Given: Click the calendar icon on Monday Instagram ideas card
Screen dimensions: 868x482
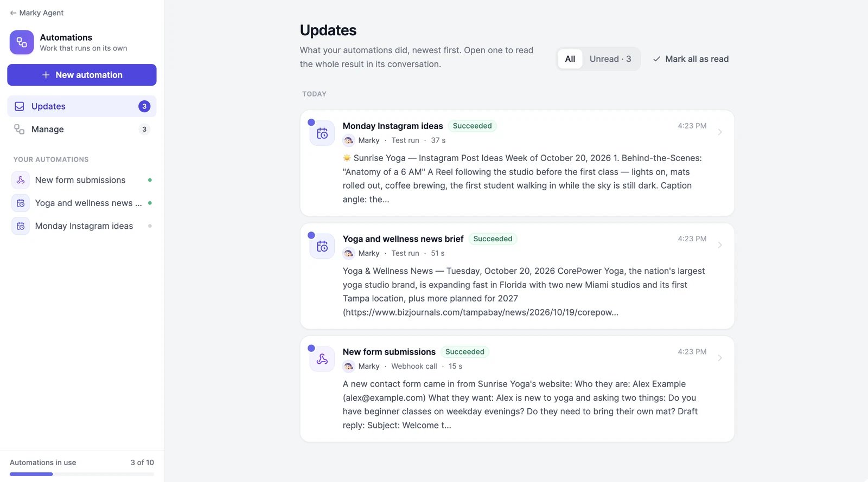Looking at the screenshot, I should click(322, 133).
